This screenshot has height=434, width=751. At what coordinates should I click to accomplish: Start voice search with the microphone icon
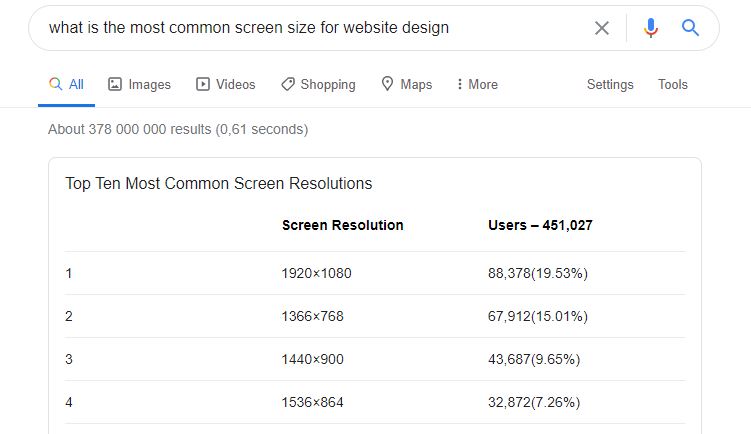tap(650, 28)
